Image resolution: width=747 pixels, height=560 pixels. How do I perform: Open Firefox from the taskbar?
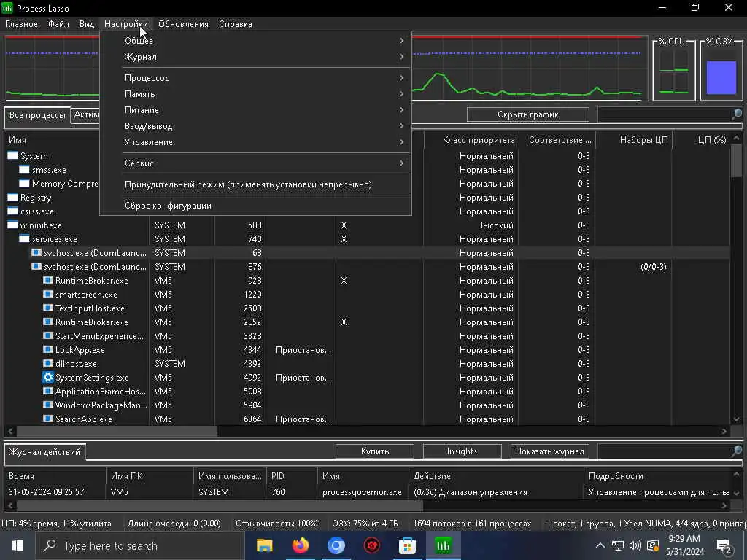click(x=300, y=545)
